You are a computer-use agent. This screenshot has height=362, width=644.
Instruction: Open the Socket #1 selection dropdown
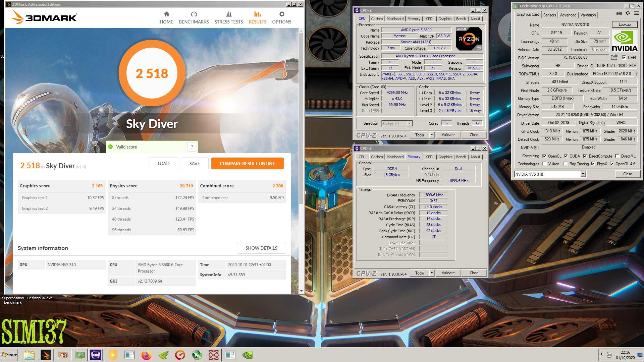[x=410, y=123]
